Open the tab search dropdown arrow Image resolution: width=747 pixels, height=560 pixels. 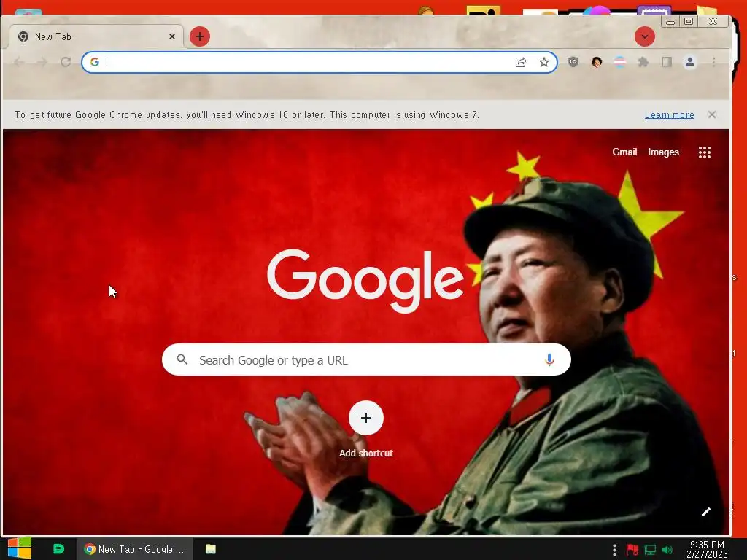(x=645, y=36)
